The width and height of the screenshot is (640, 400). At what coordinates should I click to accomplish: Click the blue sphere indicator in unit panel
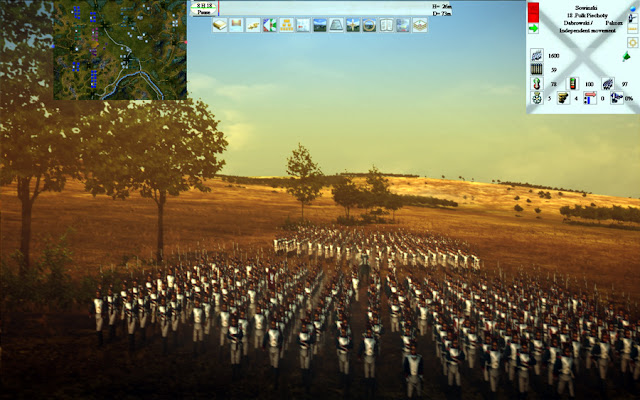633,8
